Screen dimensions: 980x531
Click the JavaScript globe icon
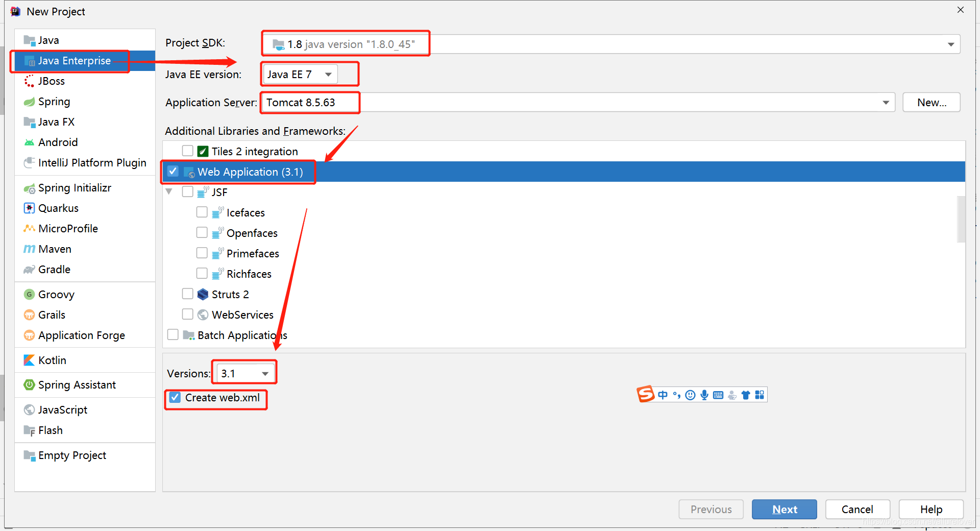(x=29, y=410)
